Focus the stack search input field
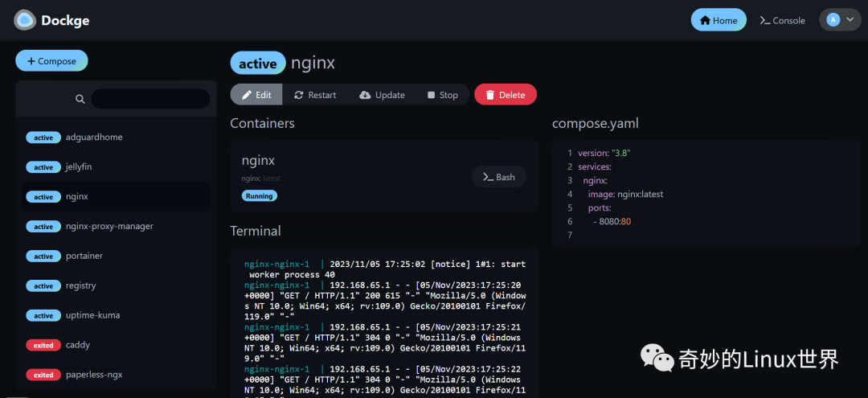 [x=150, y=99]
